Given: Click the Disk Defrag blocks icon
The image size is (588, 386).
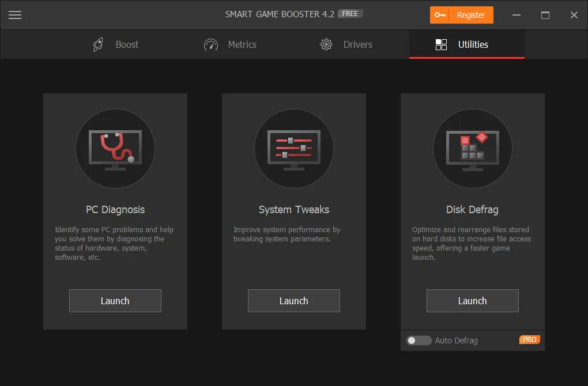Looking at the screenshot, I should (472, 148).
